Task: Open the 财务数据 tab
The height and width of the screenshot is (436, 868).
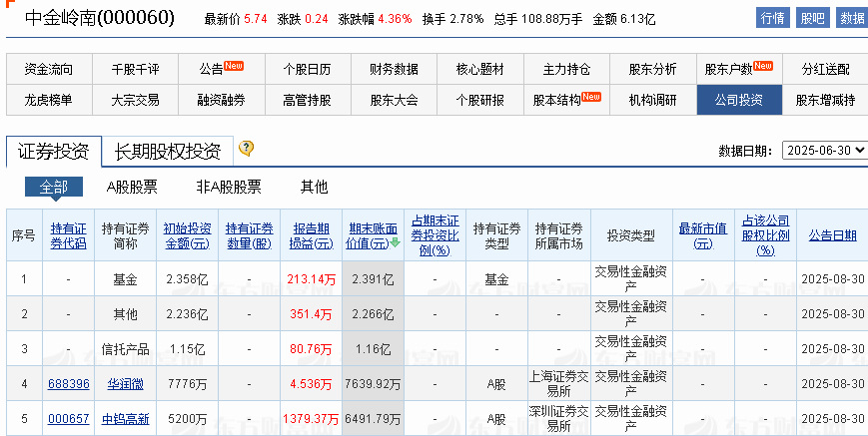Action: 394,69
